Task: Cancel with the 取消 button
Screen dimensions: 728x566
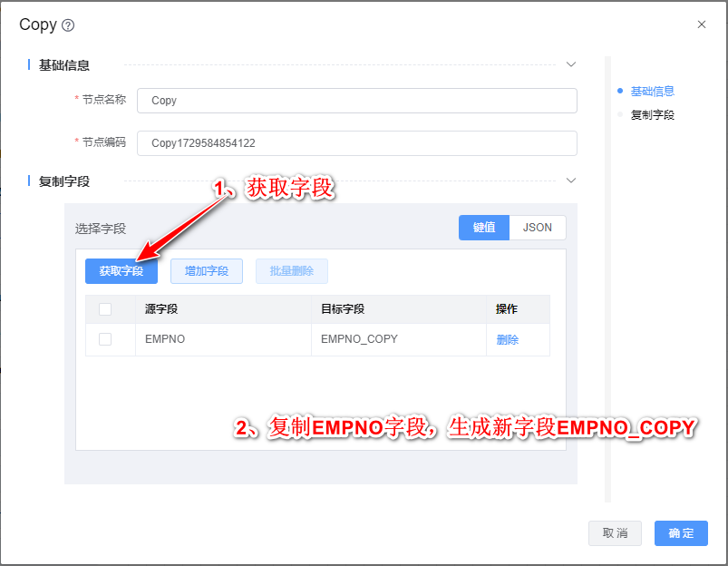Action: coord(615,533)
